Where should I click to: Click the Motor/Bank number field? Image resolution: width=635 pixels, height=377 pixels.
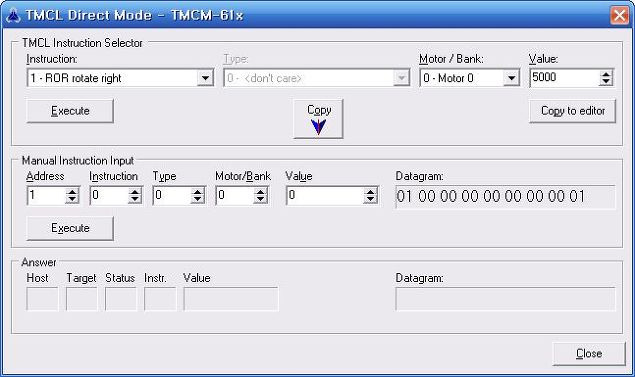[x=235, y=196]
